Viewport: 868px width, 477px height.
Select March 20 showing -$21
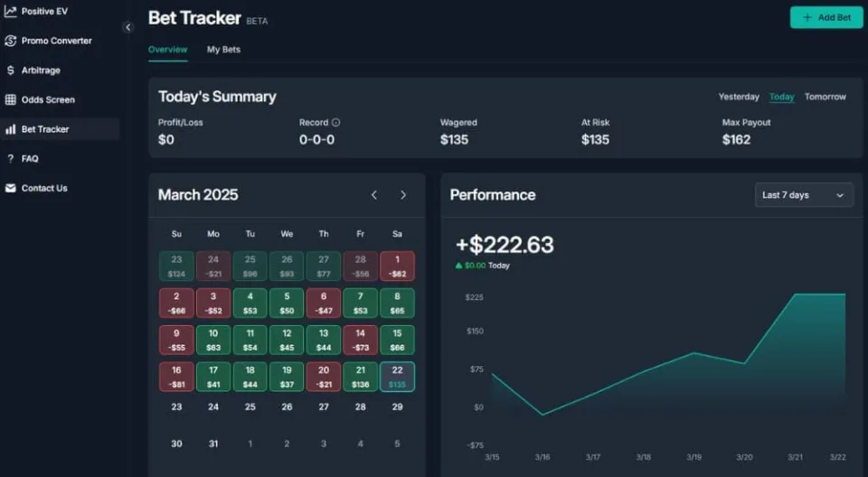324,377
